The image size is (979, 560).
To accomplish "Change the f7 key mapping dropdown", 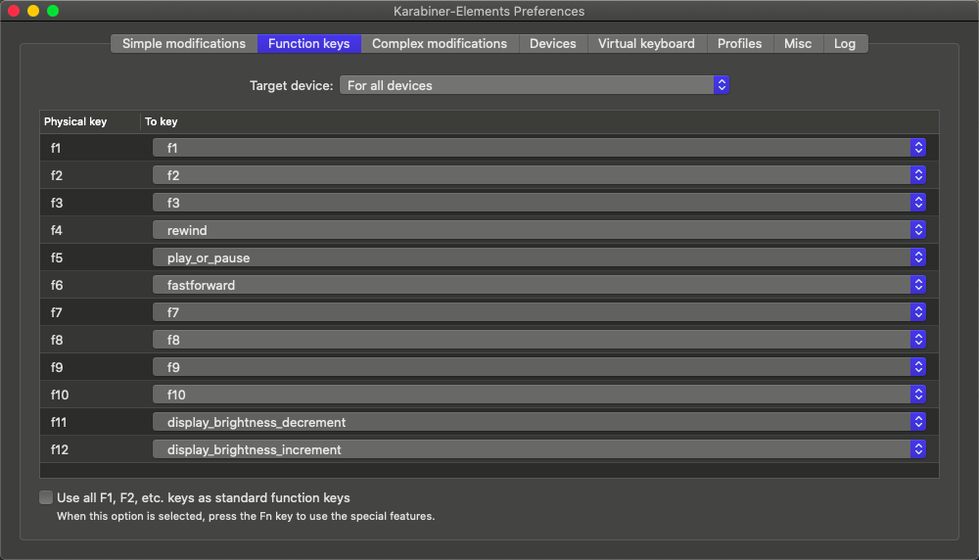I will (x=538, y=312).
